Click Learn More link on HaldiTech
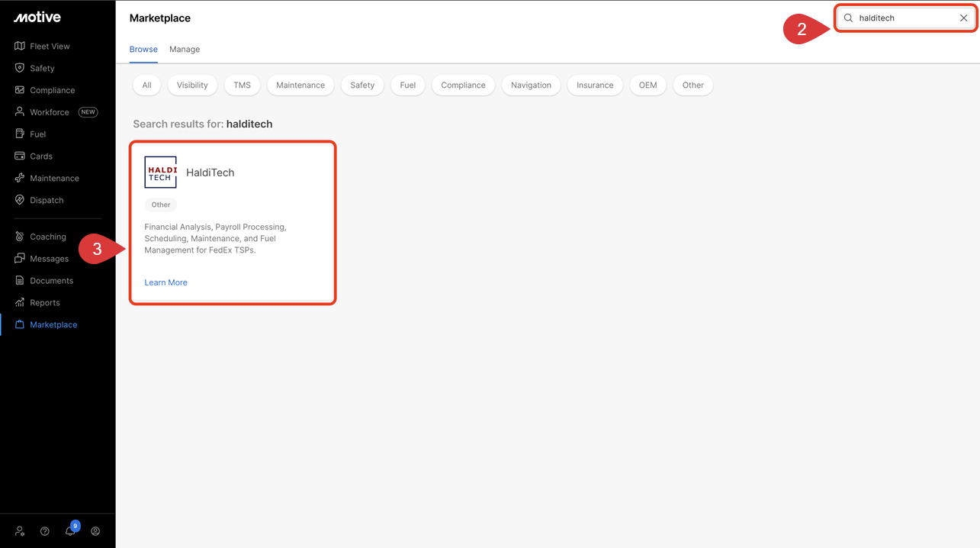Image resolution: width=980 pixels, height=548 pixels. (165, 282)
